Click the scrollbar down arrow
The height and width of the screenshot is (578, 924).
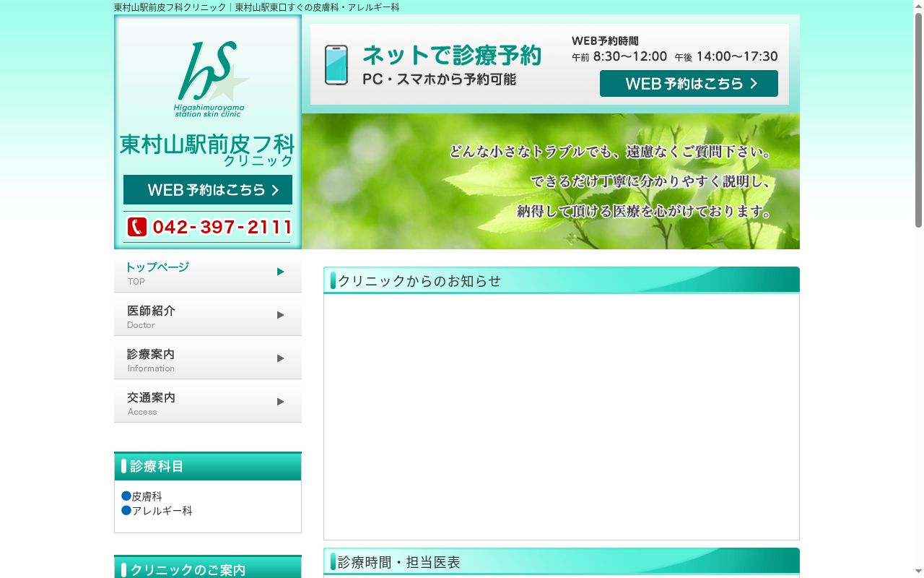(918, 572)
